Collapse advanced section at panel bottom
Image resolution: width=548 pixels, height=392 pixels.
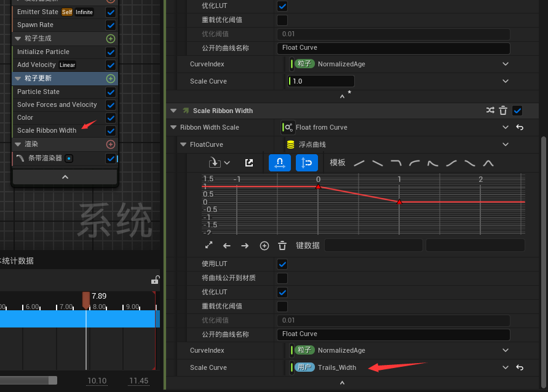342,383
